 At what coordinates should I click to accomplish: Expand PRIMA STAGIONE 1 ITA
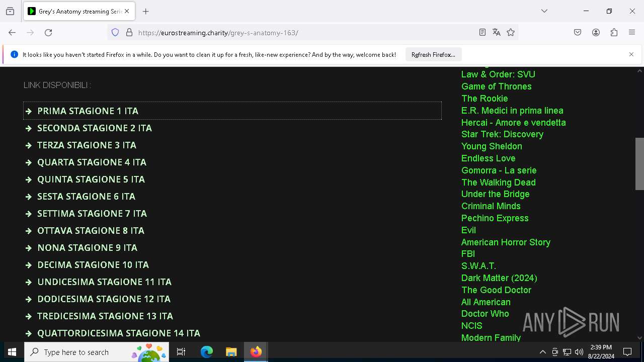pyautogui.click(x=232, y=111)
